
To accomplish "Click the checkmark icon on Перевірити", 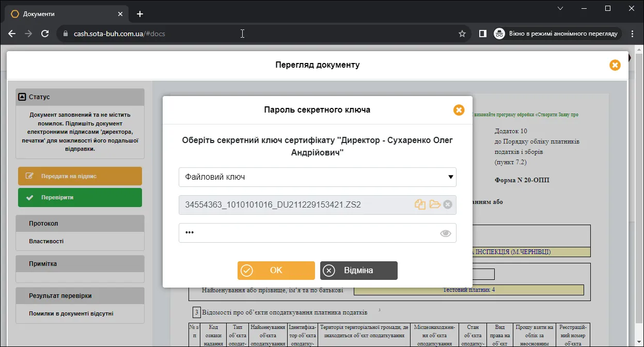I will (x=29, y=197).
